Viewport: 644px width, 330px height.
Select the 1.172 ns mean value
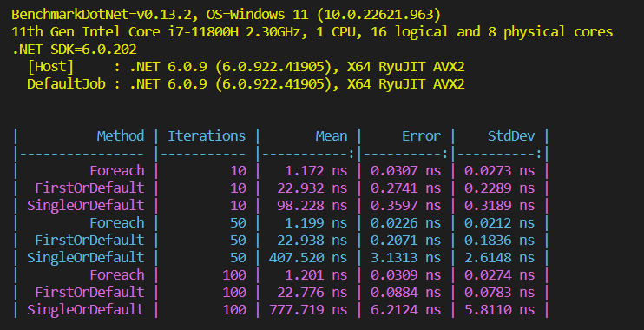tap(316, 170)
